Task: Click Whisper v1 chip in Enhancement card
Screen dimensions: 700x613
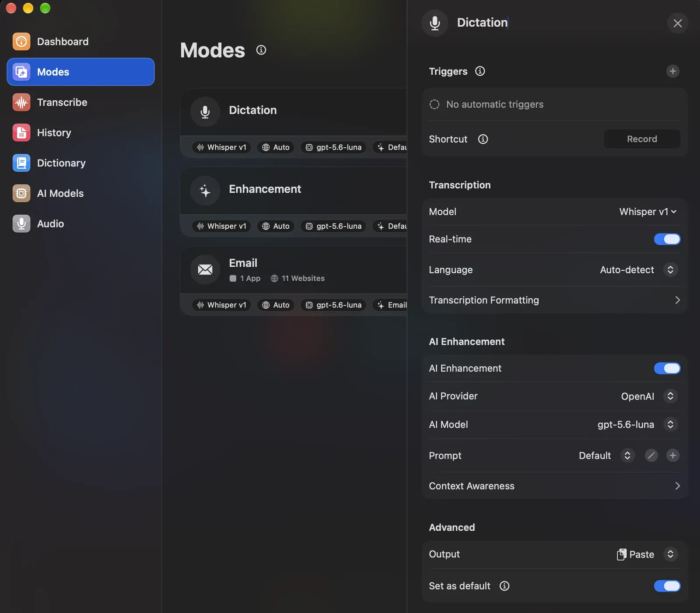Action: (221, 226)
